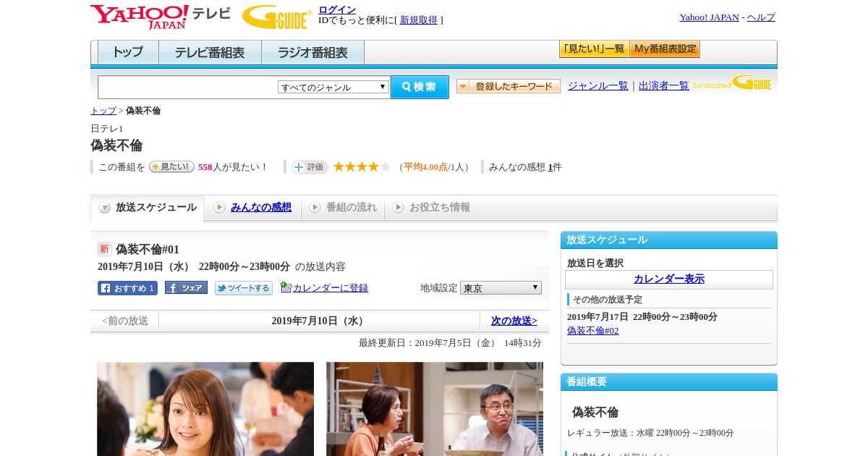Viewport: 868px width, 456px height.
Task: Open ジャンル一覧 link
Action: (597, 86)
